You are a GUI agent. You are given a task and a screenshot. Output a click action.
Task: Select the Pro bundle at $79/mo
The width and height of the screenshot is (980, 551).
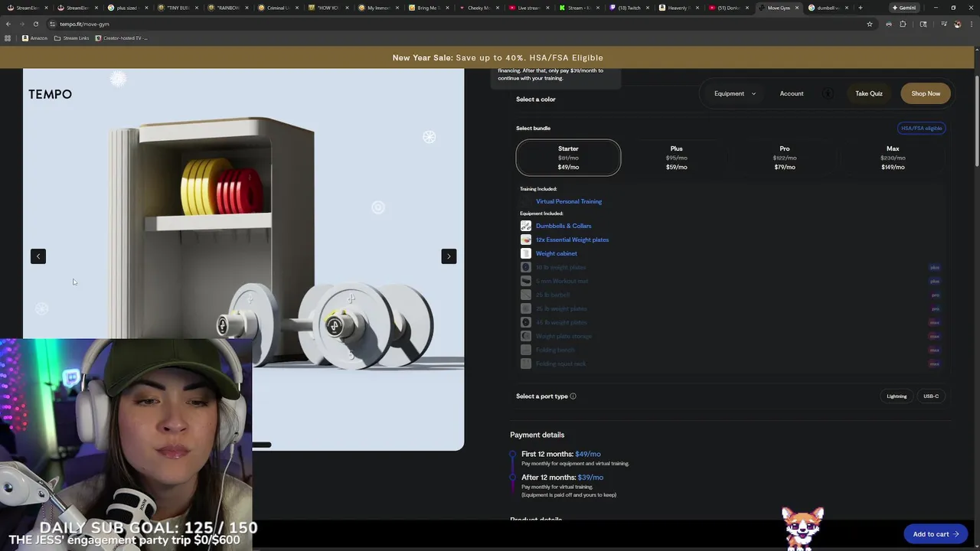785,158
